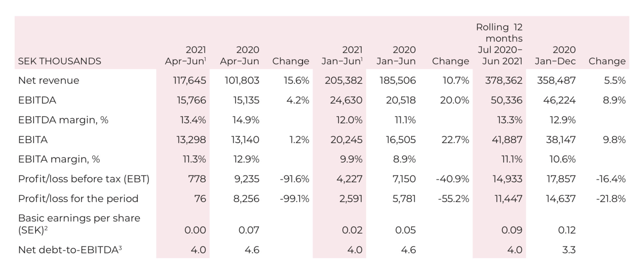Click the Profit/loss for the period label
Image resolution: width=644 pixels, height=279 pixels.
click(78, 199)
